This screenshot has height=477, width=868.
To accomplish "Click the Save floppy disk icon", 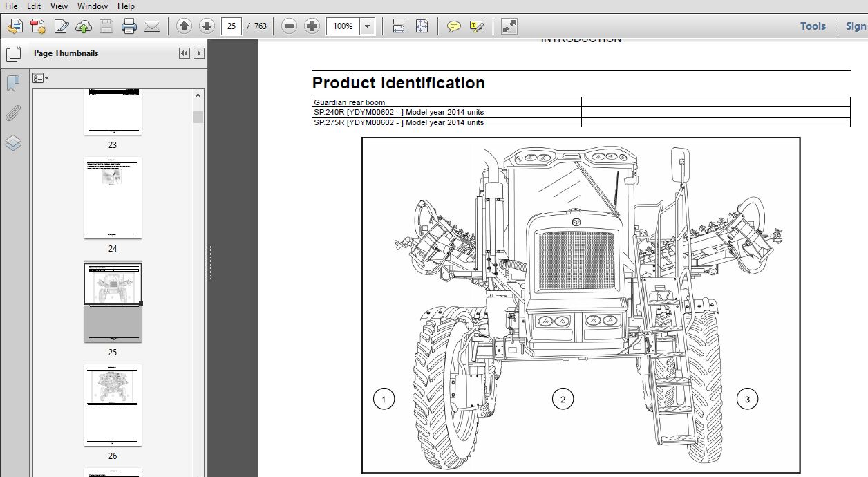I will (106, 26).
